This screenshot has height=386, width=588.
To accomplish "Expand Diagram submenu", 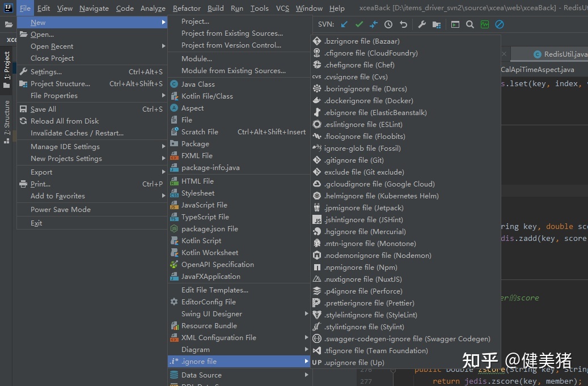I will 239,350.
